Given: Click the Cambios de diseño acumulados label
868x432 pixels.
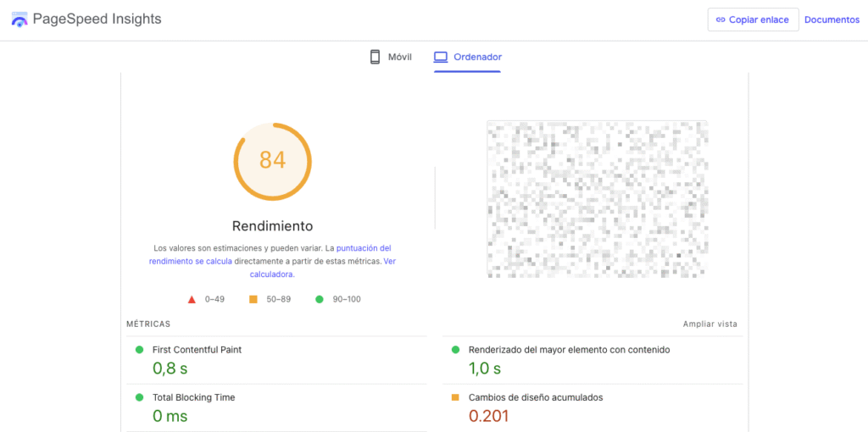Looking at the screenshot, I should [536, 398].
